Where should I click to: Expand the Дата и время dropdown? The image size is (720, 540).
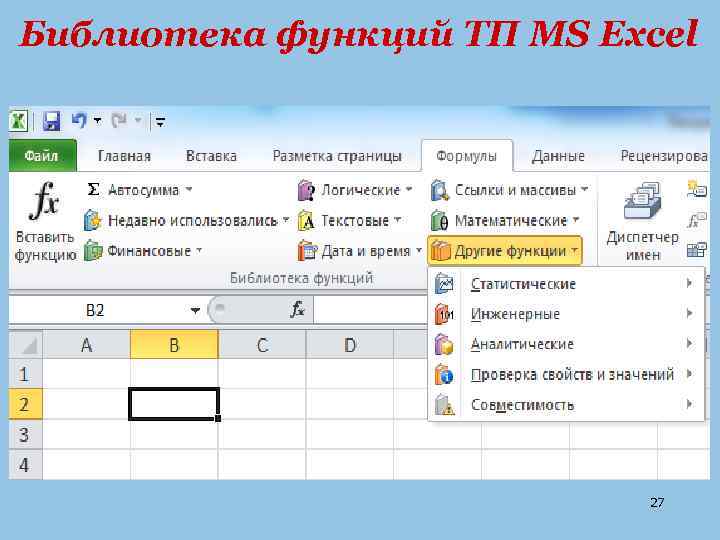click(419, 250)
